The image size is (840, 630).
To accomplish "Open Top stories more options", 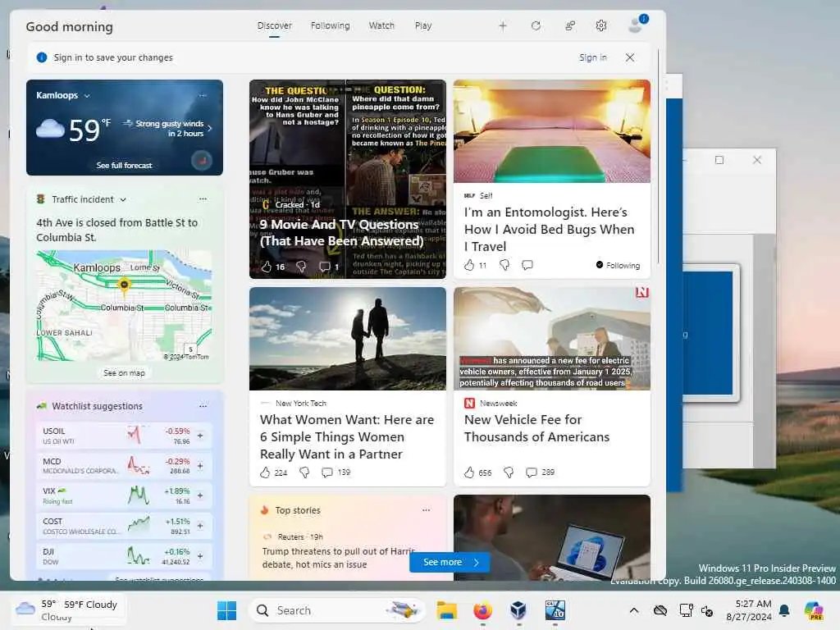I will click(426, 510).
